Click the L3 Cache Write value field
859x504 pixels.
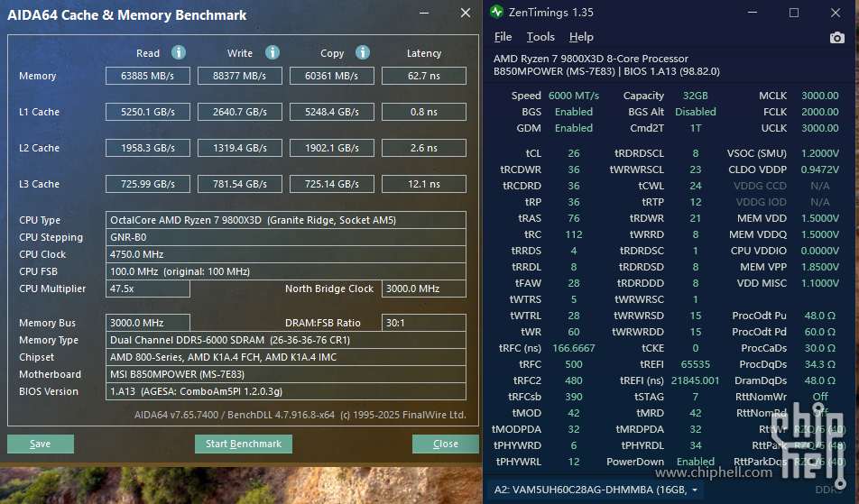(x=239, y=185)
